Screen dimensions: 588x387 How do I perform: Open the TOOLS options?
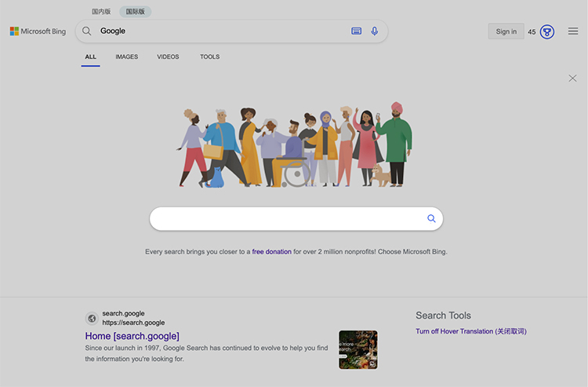(x=209, y=57)
